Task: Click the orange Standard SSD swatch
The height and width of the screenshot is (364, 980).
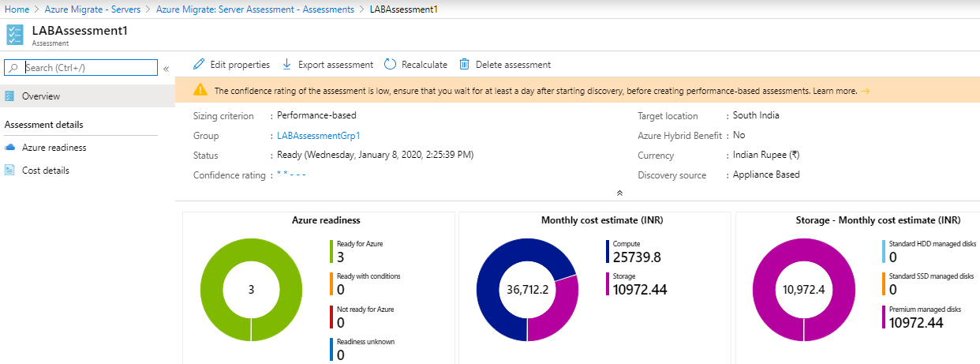Action: click(884, 284)
